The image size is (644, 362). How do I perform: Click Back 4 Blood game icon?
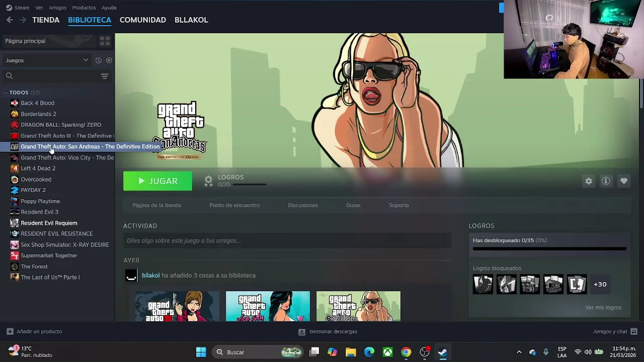(x=15, y=103)
